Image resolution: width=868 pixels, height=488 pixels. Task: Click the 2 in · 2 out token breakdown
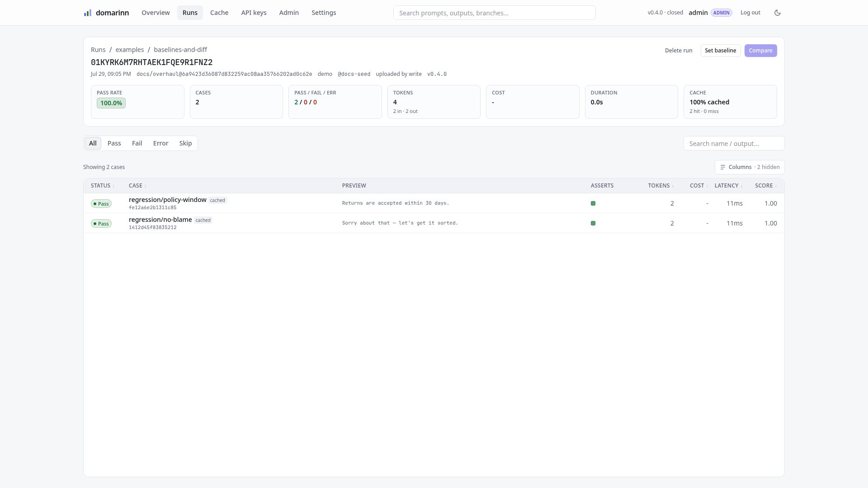pos(406,111)
